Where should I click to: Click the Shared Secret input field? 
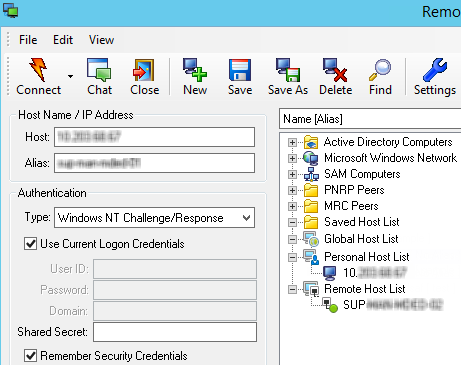(175, 332)
